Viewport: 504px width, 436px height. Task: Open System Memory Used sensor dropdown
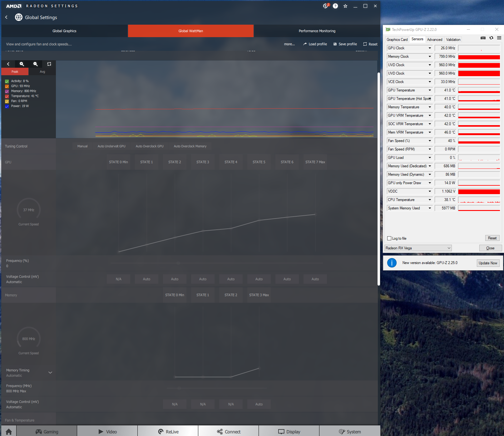point(430,208)
